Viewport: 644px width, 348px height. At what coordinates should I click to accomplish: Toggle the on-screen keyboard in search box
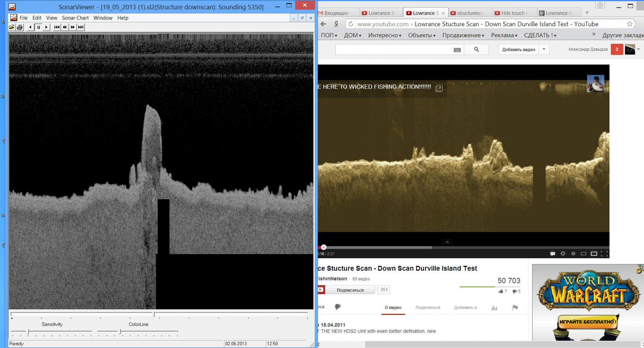coord(457,50)
